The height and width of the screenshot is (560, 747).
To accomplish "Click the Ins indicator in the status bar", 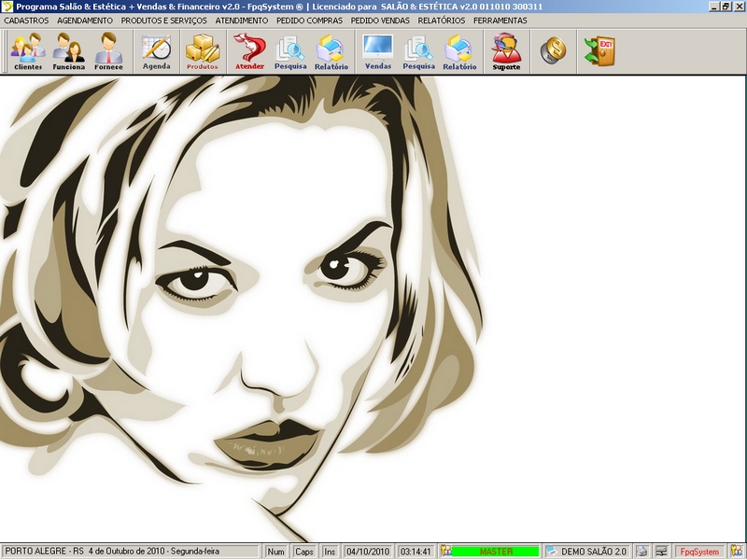I will [330, 552].
